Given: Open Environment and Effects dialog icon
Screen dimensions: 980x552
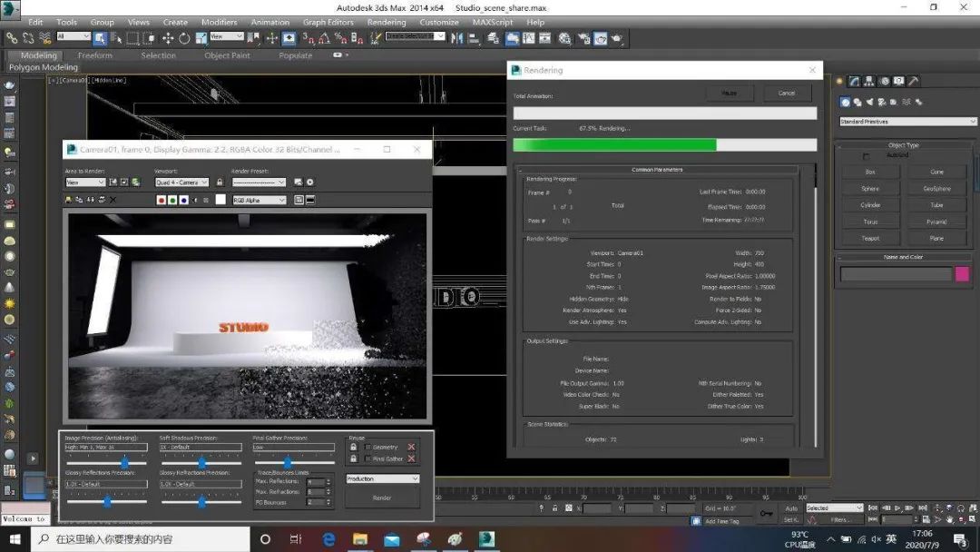Looking at the screenshot, I should [310, 182].
